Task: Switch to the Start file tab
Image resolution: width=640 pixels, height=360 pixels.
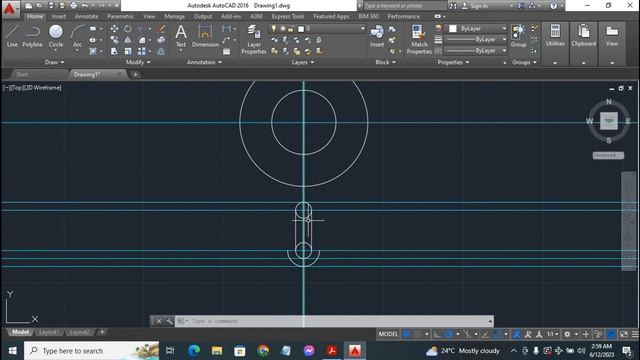Action: [x=22, y=74]
